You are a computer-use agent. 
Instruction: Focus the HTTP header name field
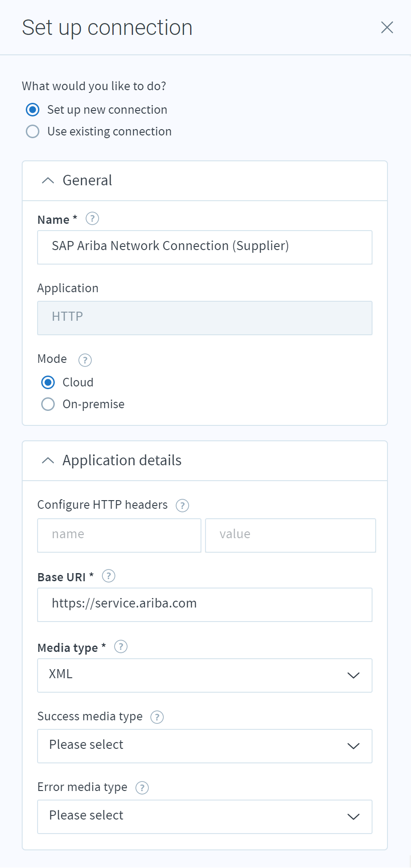119,535
